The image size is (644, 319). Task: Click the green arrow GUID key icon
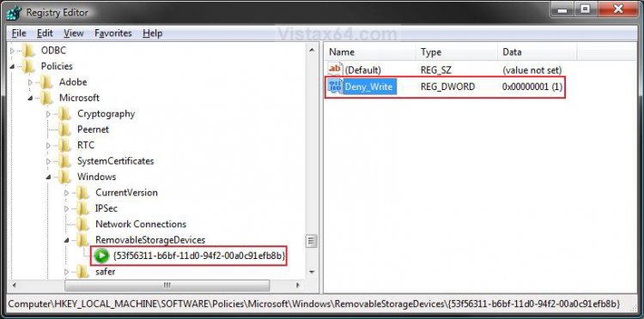[100, 256]
